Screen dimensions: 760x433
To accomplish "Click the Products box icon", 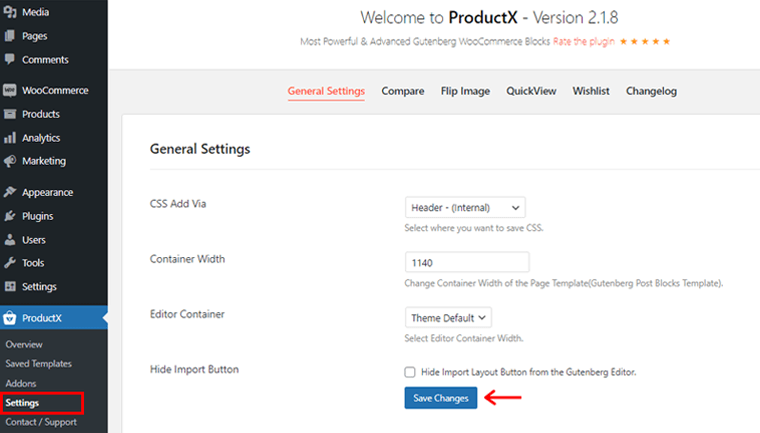I will pyautogui.click(x=10, y=114).
